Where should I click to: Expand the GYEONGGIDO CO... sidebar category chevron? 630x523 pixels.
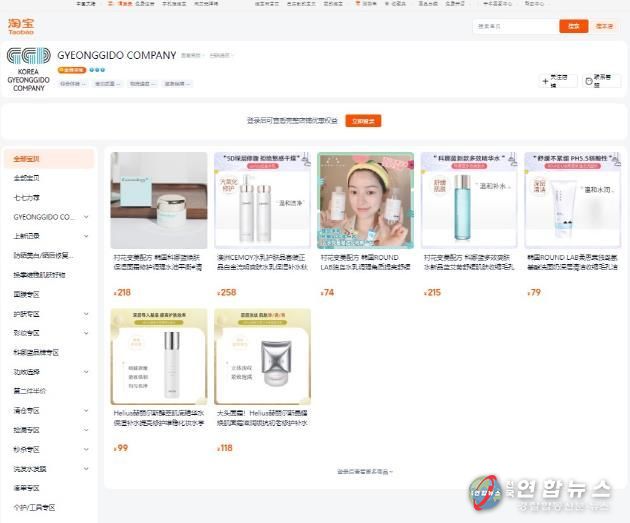click(x=86, y=217)
